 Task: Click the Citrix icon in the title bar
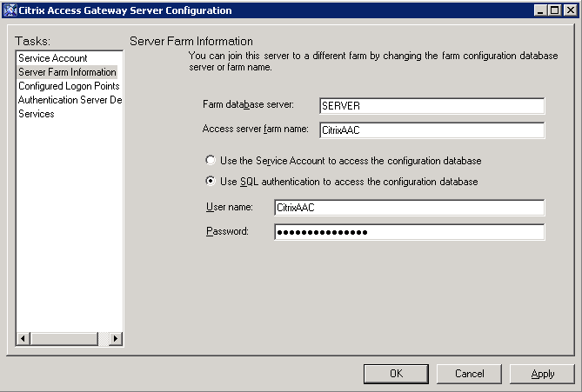(10, 10)
